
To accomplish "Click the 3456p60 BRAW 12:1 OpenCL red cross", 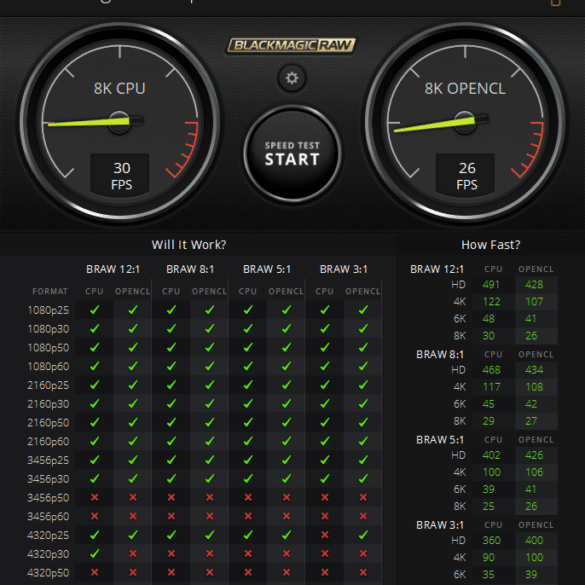I will [133, 516].
